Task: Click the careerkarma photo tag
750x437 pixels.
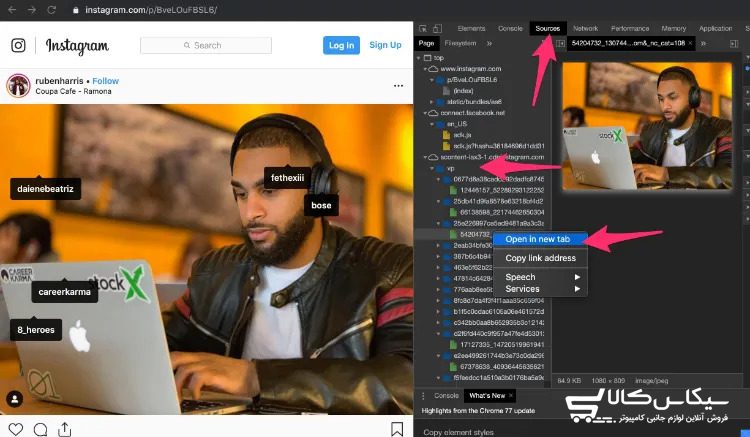Action: point(65,292)
